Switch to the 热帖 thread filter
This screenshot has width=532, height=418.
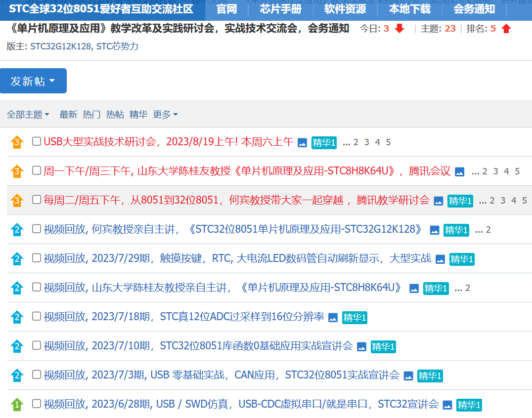[115, 115]
